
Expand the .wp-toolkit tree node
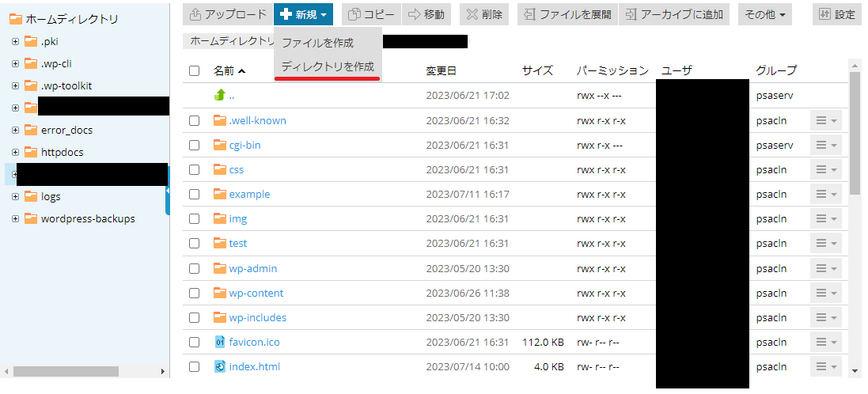[16, 85]
